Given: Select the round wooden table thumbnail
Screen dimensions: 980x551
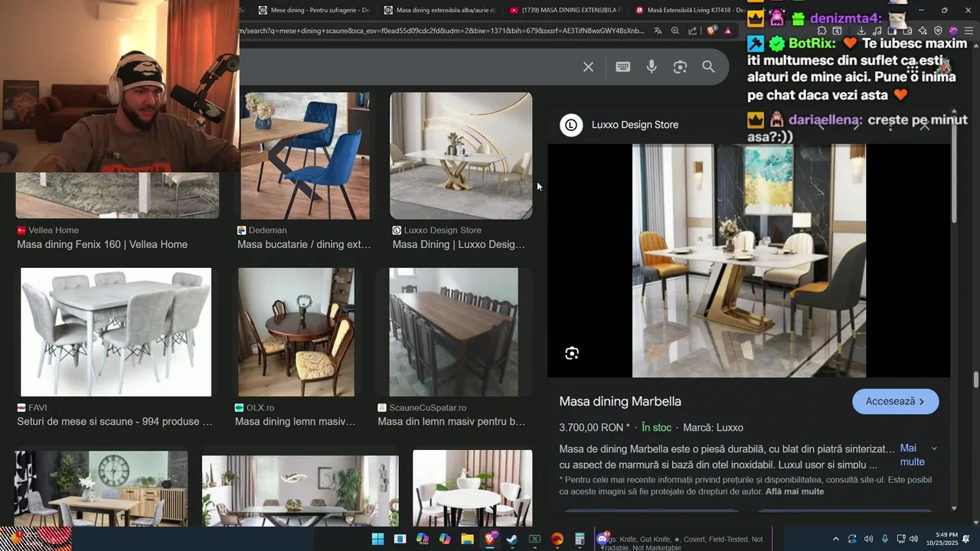Looking at the screenshot, I should 296,332.
